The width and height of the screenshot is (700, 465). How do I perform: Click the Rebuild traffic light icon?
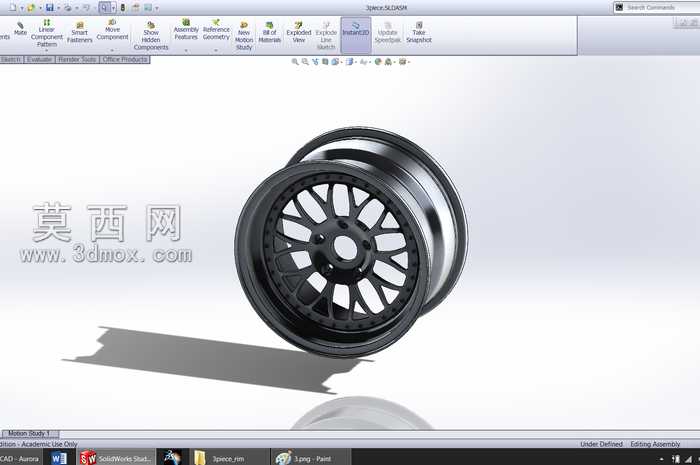click(x=123, y=8)
